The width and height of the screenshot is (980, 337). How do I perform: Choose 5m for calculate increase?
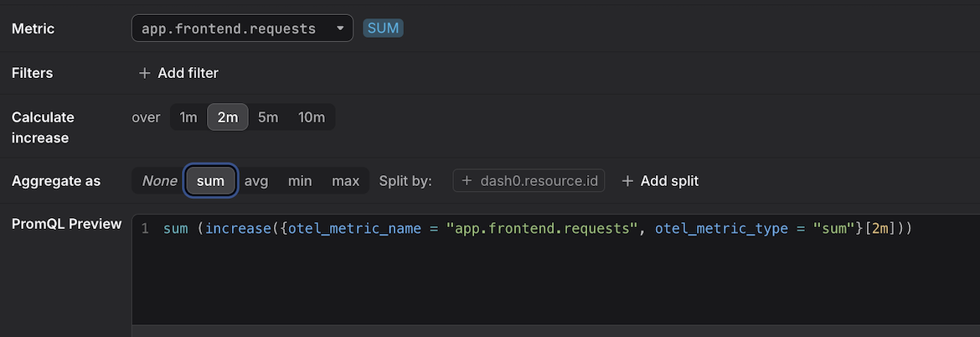click(268, 117)
